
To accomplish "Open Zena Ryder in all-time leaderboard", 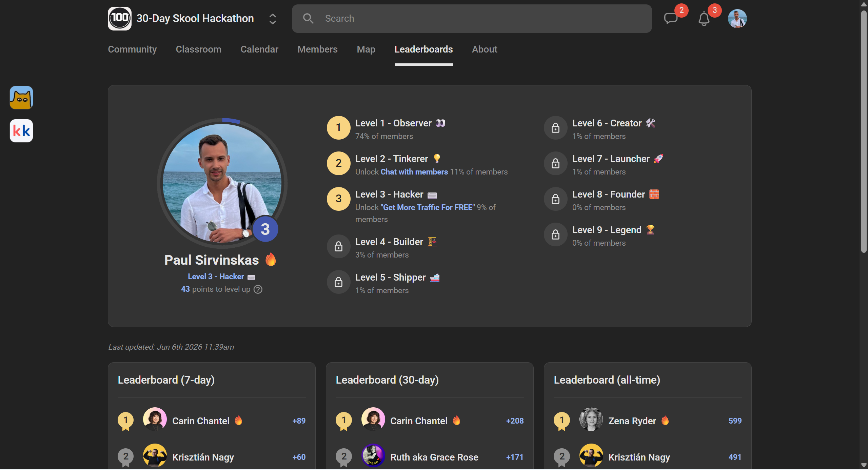I will (632, 421).
